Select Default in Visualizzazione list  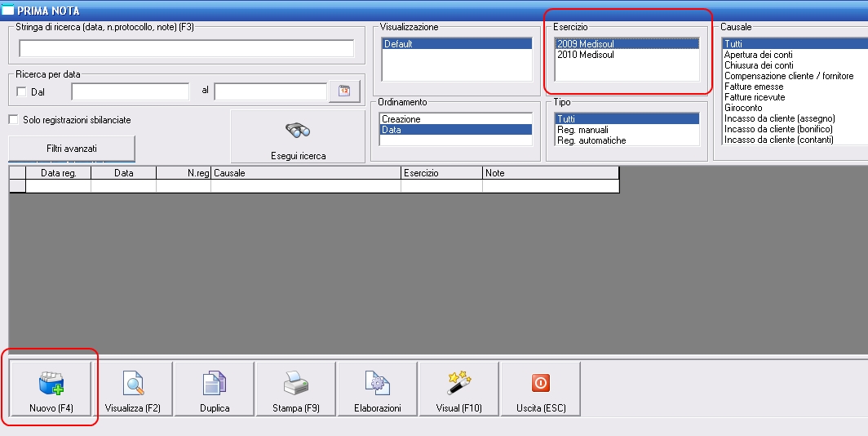click(x=457, y=44)
